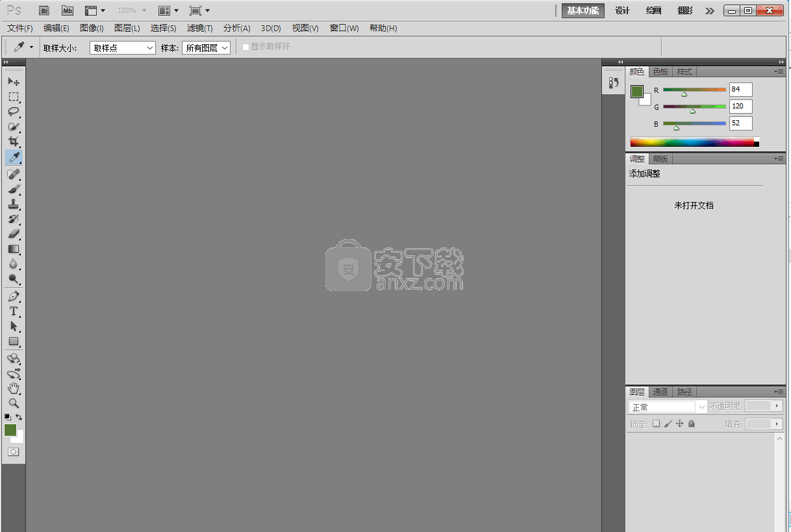The height and width of the screenshot is (532, 791).
Task: Select the Brush tool
Action: [x=13, y=189]
